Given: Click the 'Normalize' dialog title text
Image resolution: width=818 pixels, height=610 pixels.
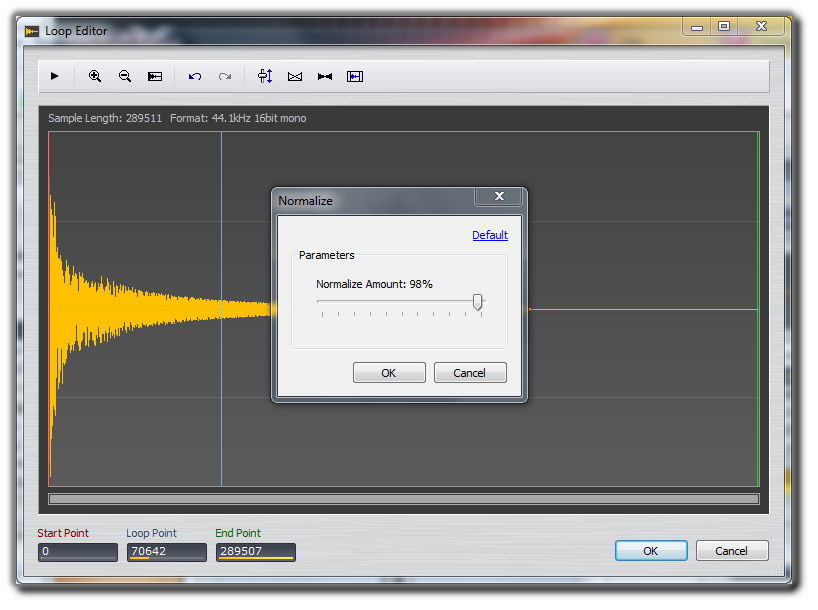Looking at the screenshot, I should tap(305, 201).
